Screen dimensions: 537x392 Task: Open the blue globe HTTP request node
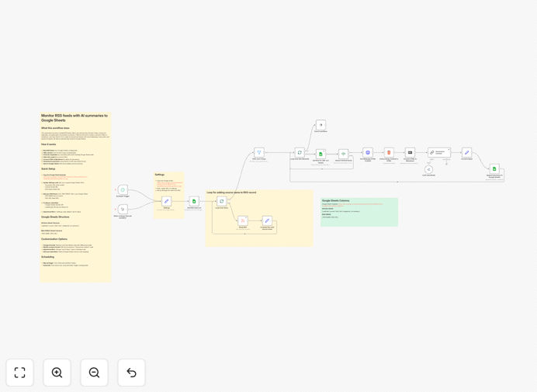tap(368, 152)
